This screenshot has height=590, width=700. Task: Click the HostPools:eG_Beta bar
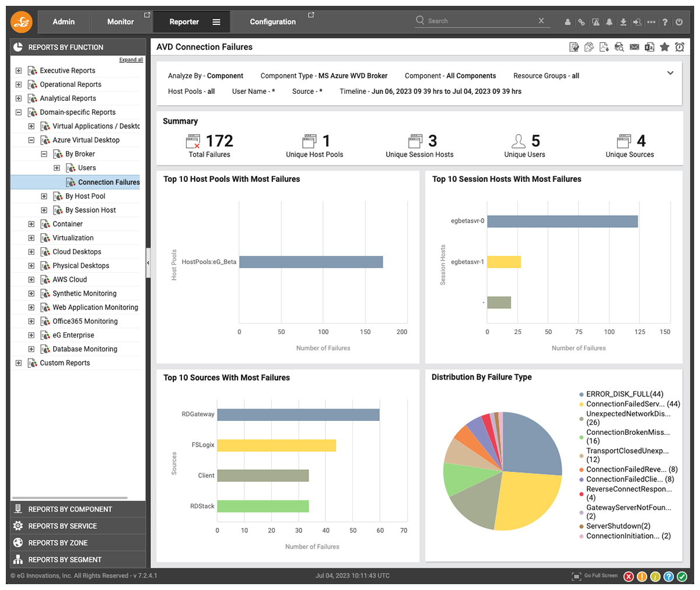click(311, 262)
